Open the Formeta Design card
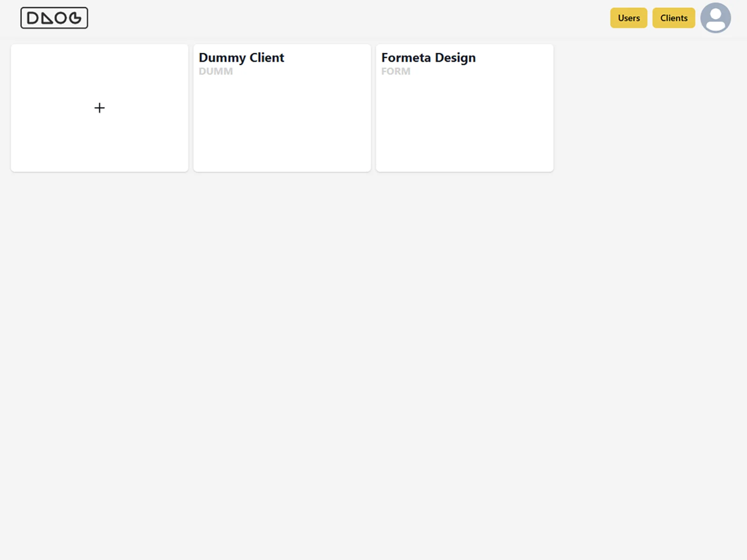 465,108
